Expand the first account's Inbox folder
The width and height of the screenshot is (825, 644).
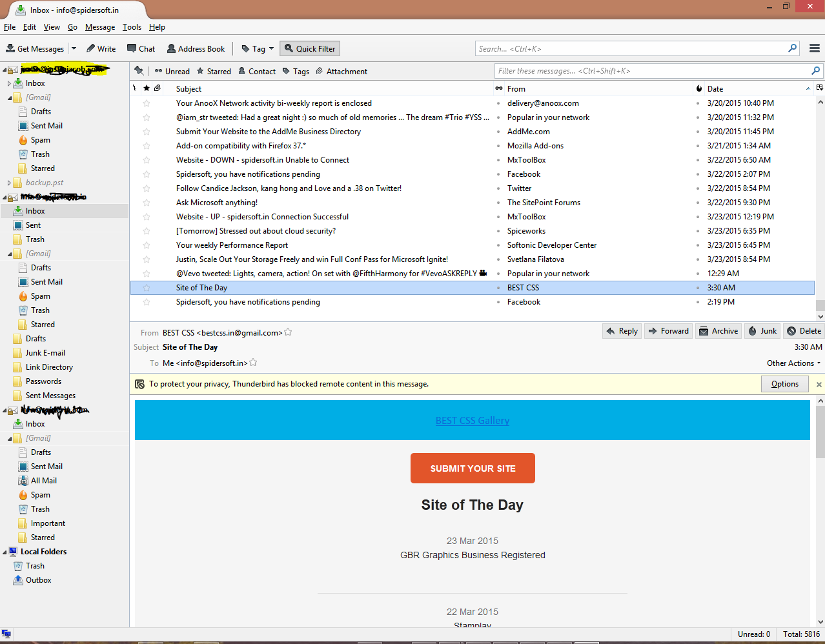pos(9,83)
